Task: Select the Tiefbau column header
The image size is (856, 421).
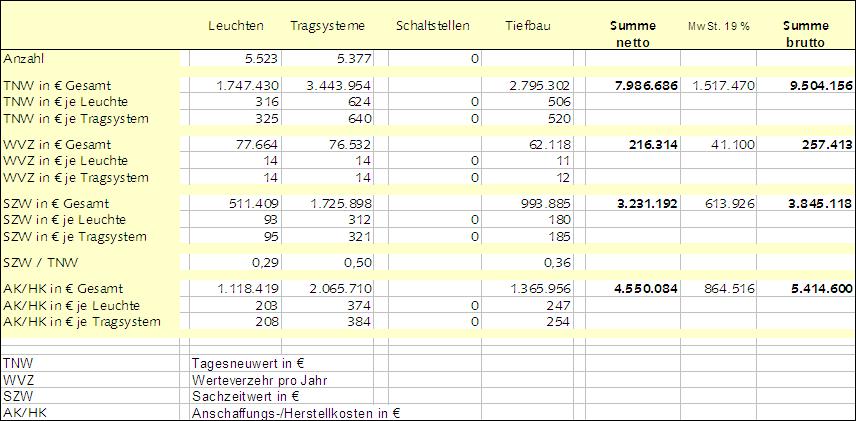Action: tap(527, 26)
